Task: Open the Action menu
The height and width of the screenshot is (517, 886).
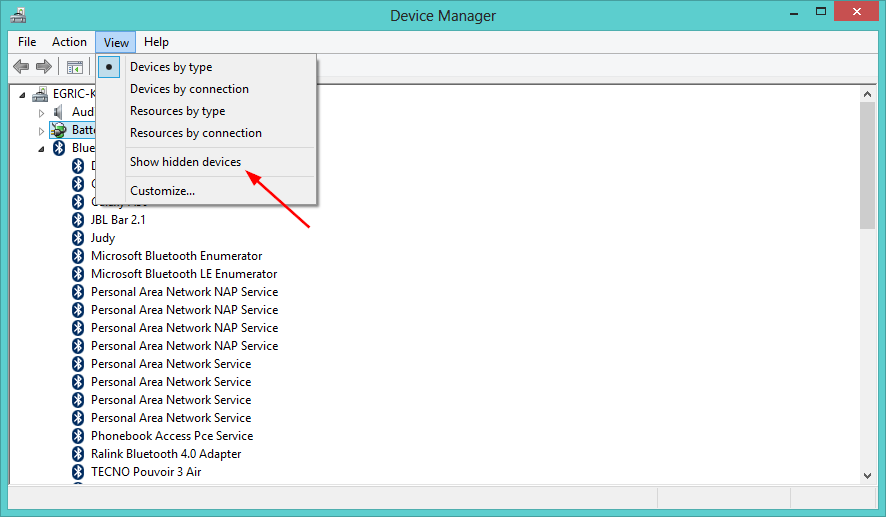Action: (69, 42)
